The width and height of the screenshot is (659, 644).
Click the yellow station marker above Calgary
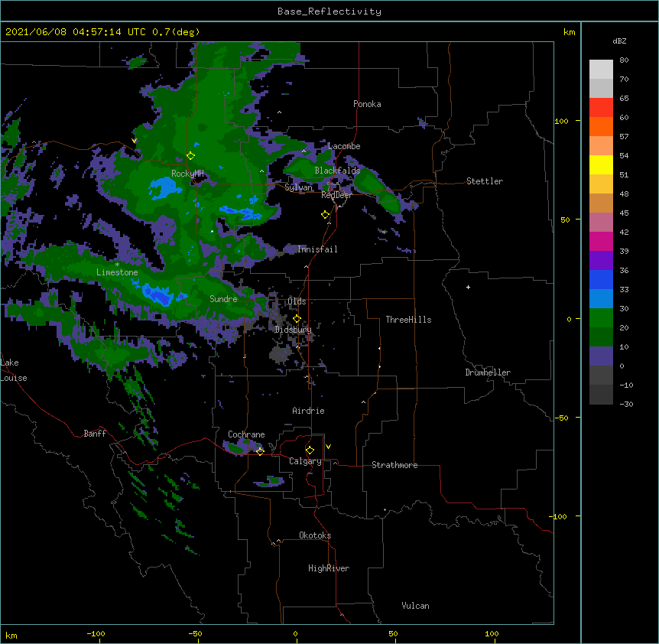(310, 450)
